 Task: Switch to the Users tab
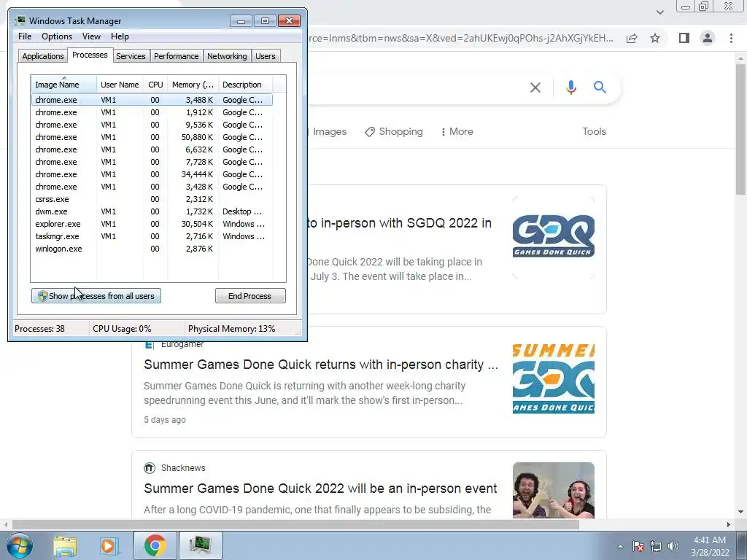pos(266,56)
